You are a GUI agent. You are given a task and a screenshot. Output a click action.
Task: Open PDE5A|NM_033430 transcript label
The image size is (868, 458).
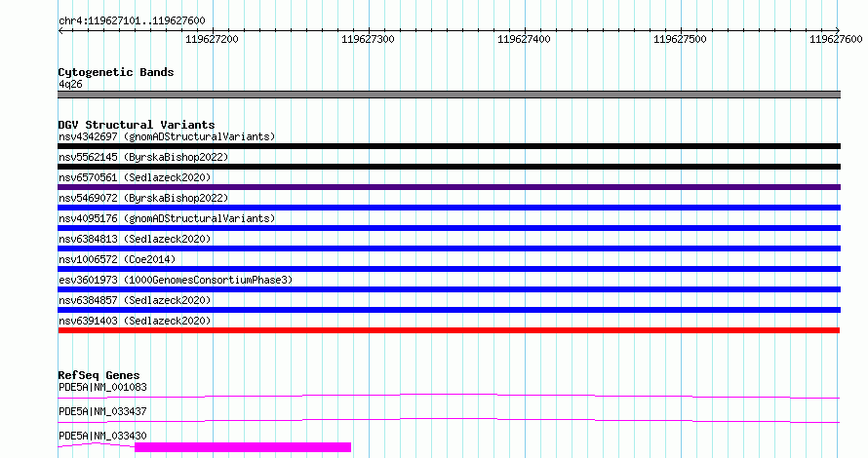pyautogui.click(x=102, y=436)
